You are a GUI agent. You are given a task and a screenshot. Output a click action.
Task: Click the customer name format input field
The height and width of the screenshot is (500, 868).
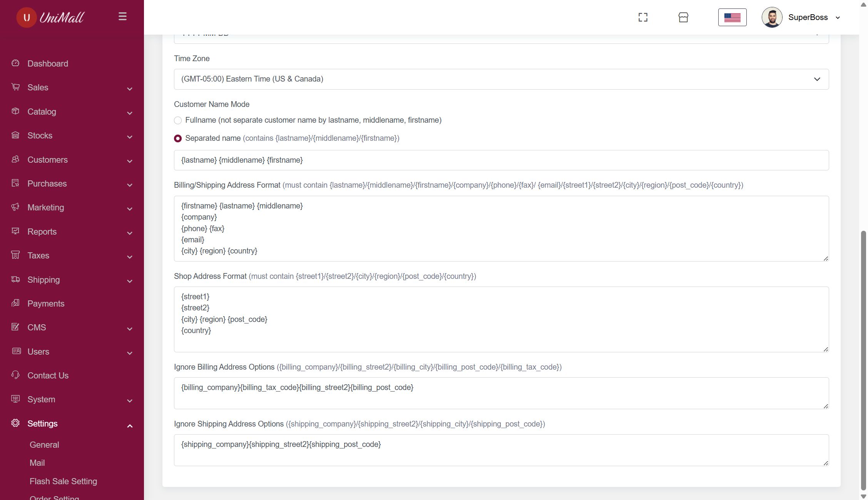(x=501, y=160)
